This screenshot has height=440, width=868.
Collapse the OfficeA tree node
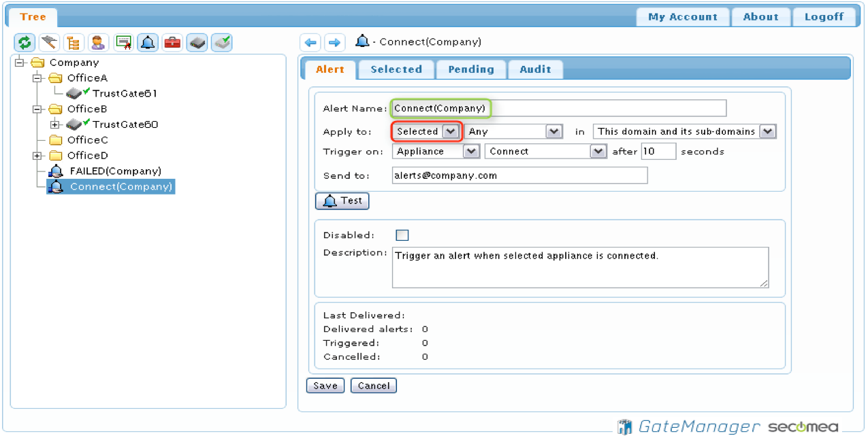(37, 78)
